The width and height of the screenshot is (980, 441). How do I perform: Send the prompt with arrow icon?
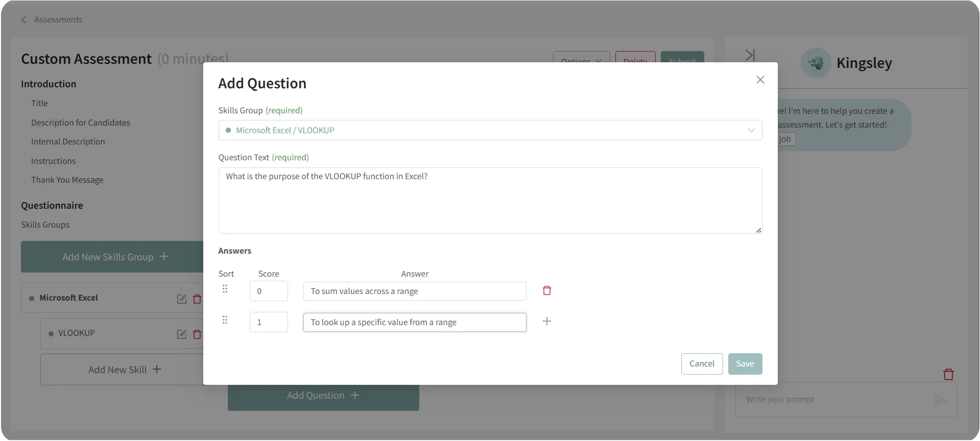click(x=941, y=401)
